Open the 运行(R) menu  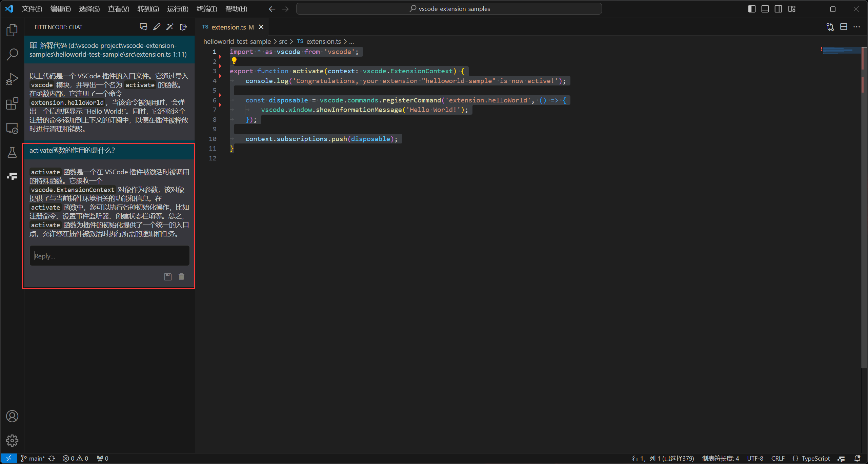(178, 9)
